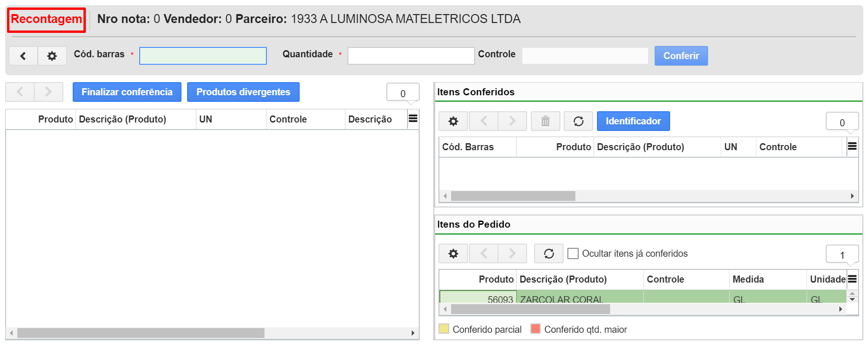
Task: Toggle Ocultar itens já conferidos checkbox
Action: point(573,253)
